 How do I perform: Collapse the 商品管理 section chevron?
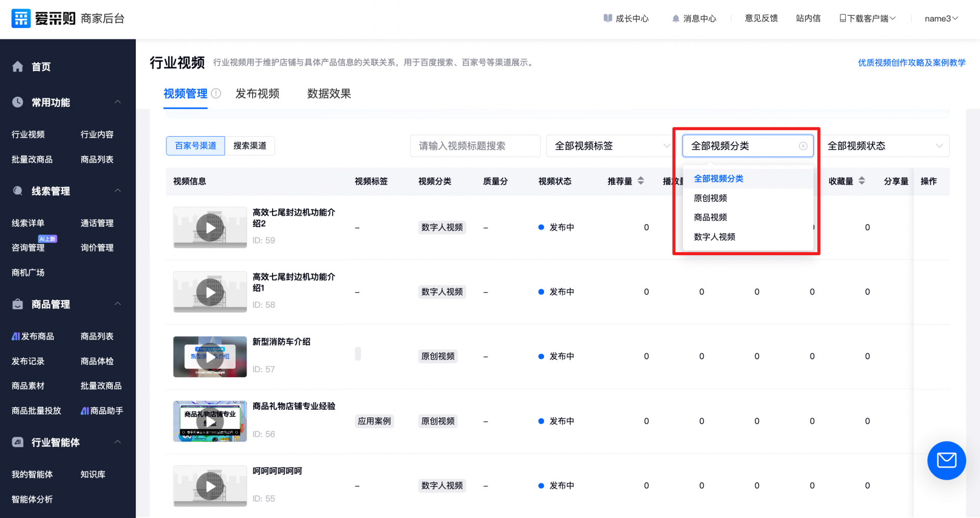pyautogui.click(x=118, y=304)
